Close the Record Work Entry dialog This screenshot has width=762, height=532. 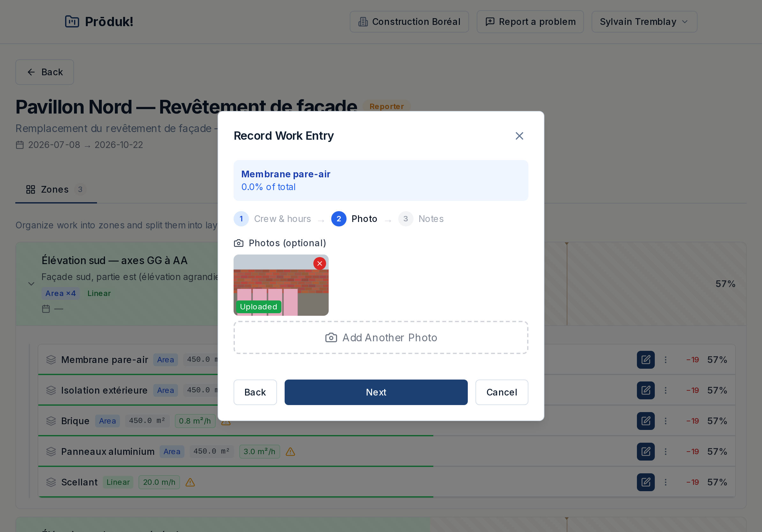click(519, 136)
